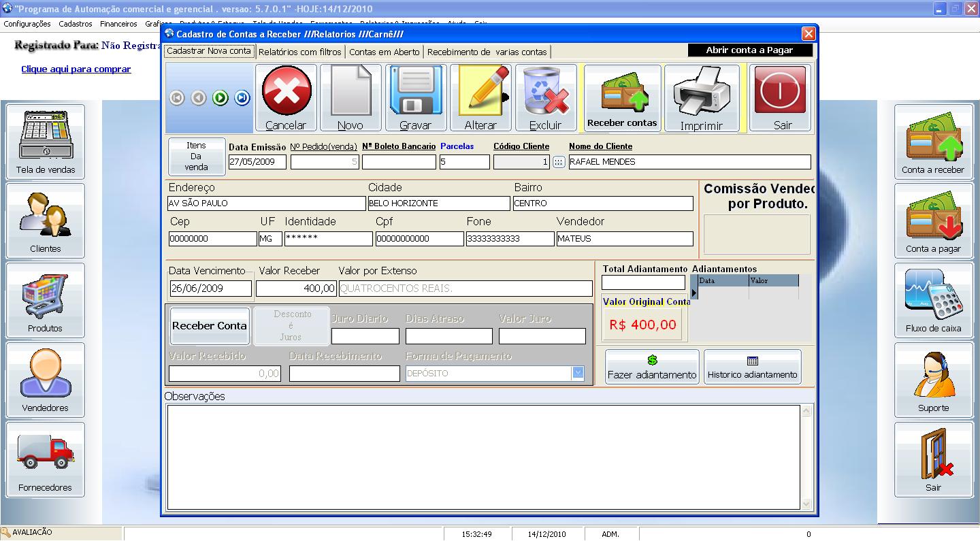Click the Data Emissão field
Image resolution: width=980 pixels, height=541 pixels.
pos(257,162)
